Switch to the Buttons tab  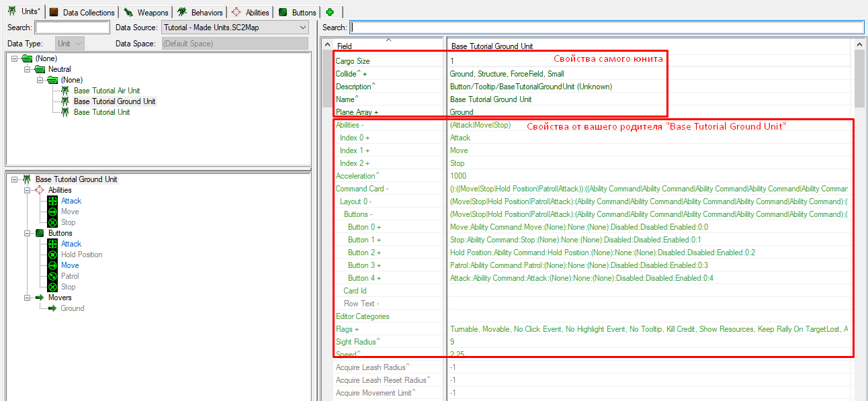[x=297, y=12]
